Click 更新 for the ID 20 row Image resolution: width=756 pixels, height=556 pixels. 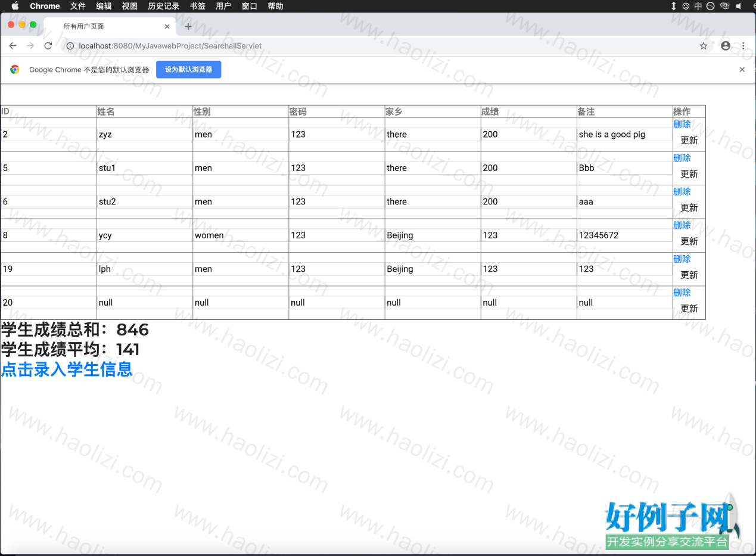coord(689,309)
